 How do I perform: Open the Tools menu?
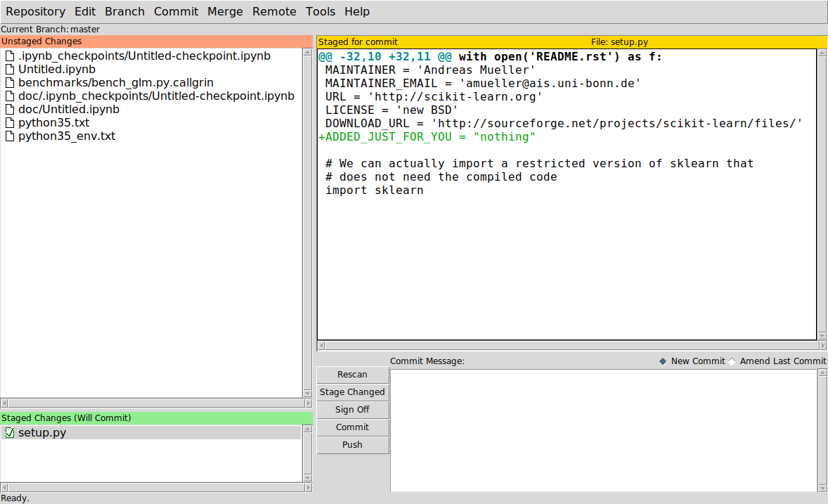pyautogui.click(x=321, y=11)
